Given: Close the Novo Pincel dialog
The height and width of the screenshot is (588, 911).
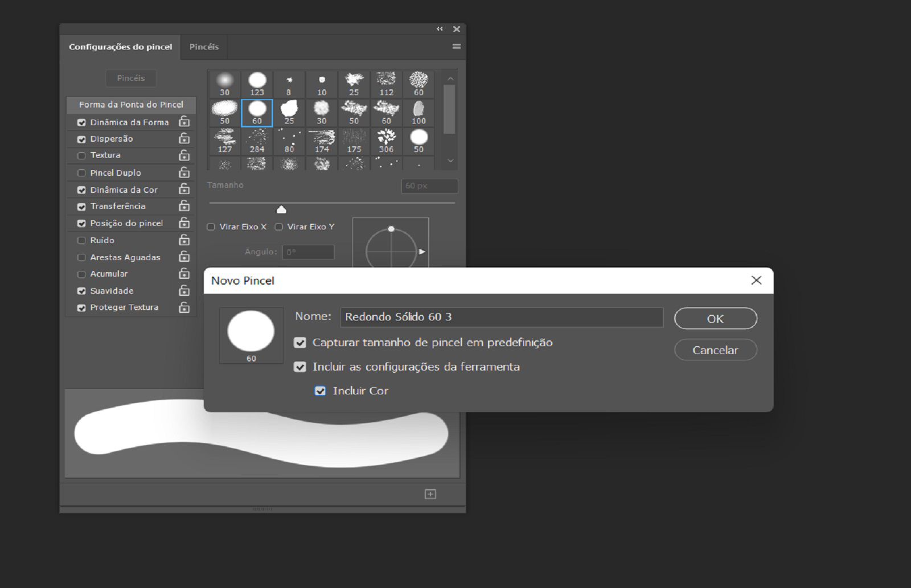Looking at the screenshot, I should click(x=756, y=280).
